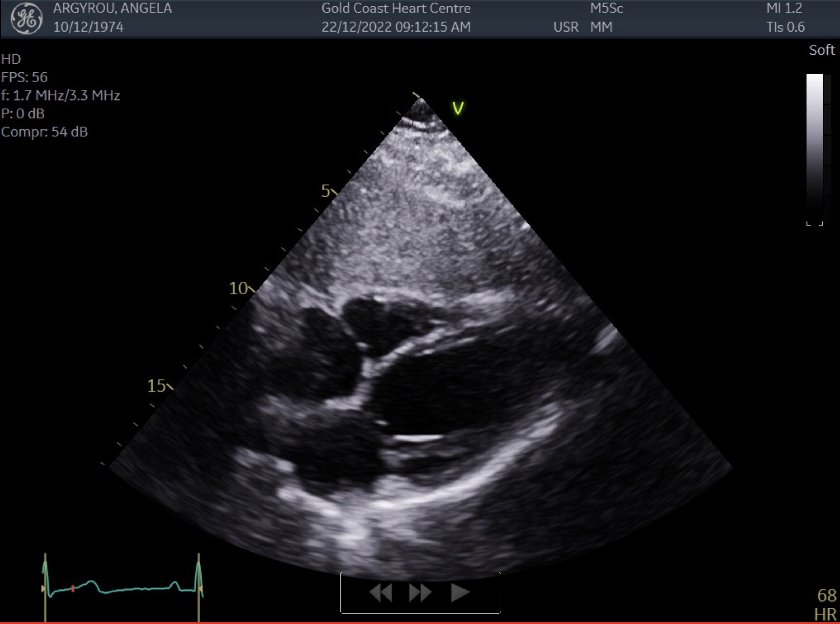
Task: Click the USR header label
Action: click(x=566, y=27)
